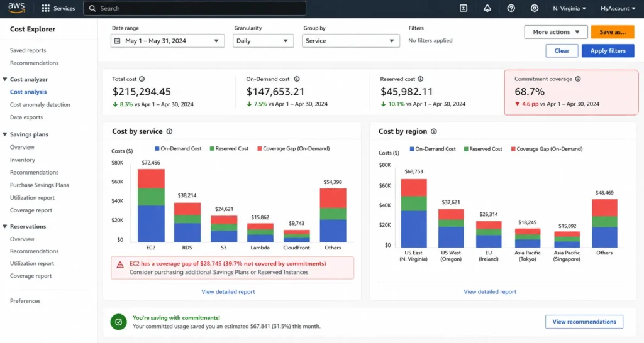Click the Cost Explorer sidebar title
The width and height of the screenshot is (644, 343).
(33, 29)
